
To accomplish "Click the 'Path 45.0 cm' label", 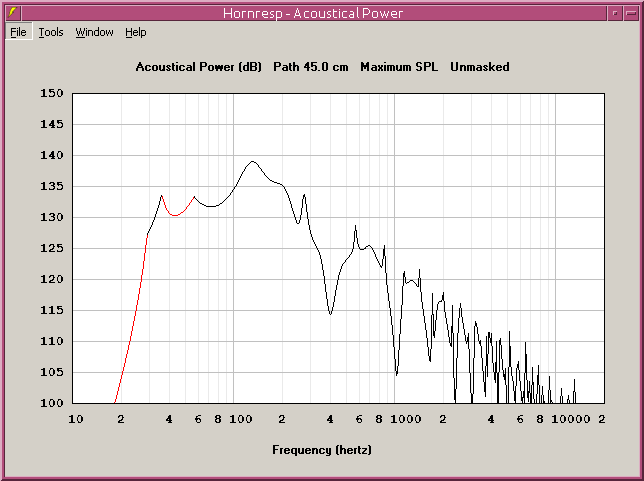I will click(311, 67).
